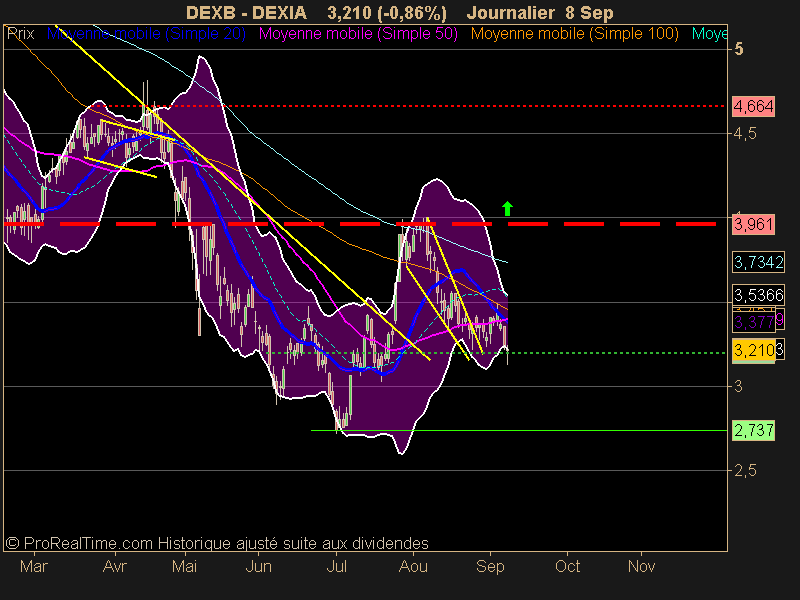
Task: Click the 3,5366 price tag
Action: 759,295
